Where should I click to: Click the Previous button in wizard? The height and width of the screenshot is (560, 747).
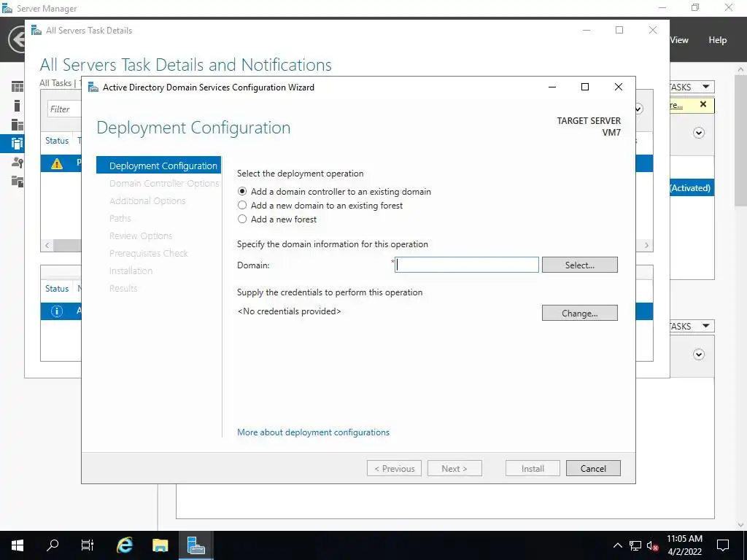point(394,468)
